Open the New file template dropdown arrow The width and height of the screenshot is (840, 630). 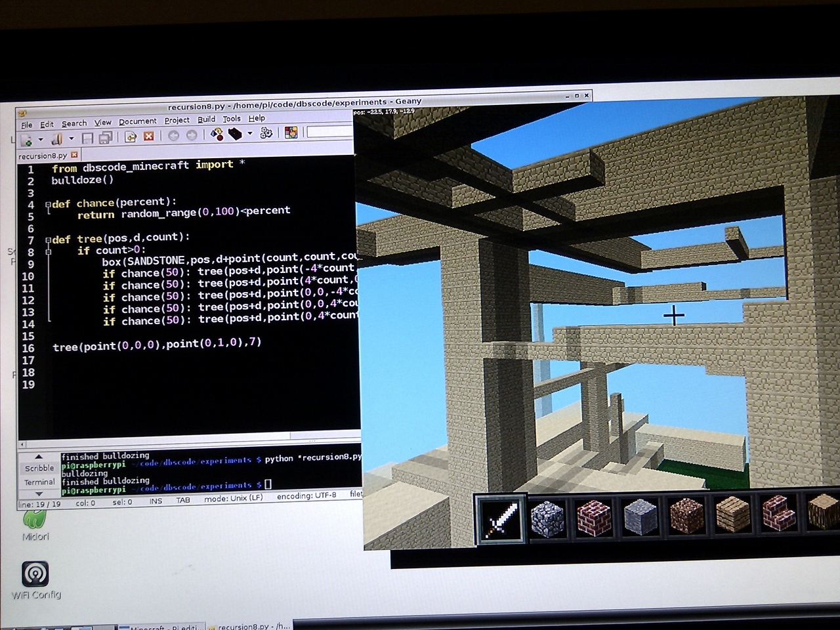[41, 140]
